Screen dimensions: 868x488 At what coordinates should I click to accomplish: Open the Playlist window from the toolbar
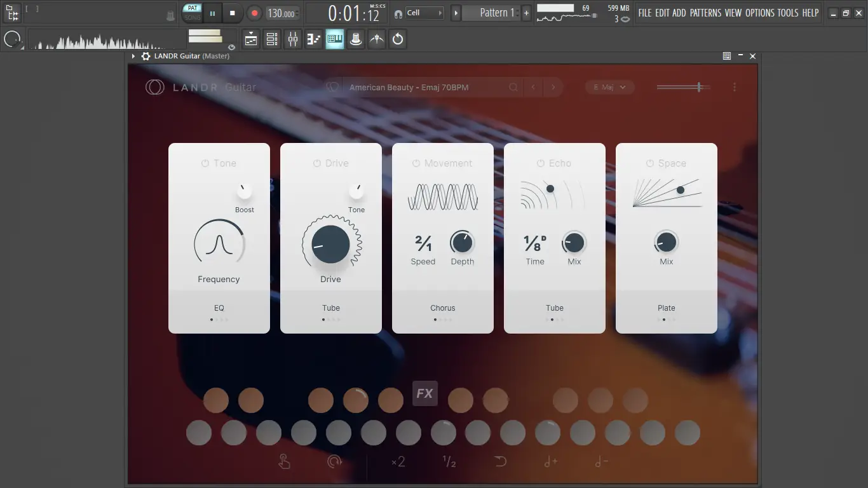[251, 39]
